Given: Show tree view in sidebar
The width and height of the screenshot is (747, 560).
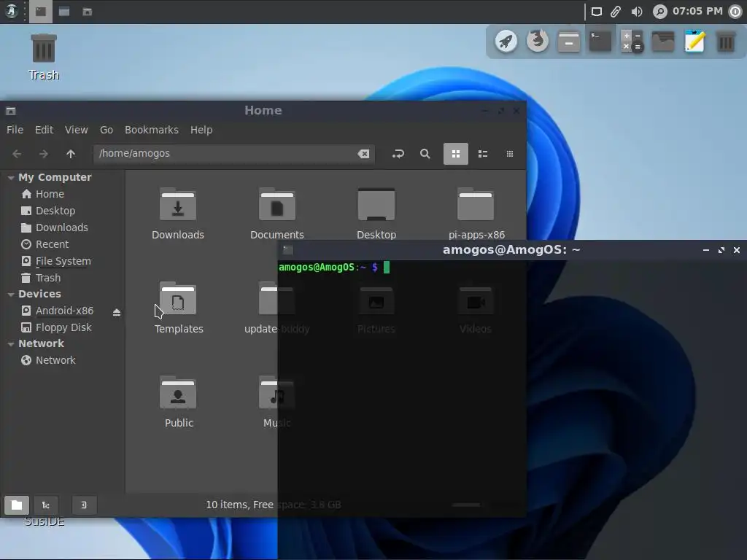Looking at the screenshot, I should tap(46, 505).
